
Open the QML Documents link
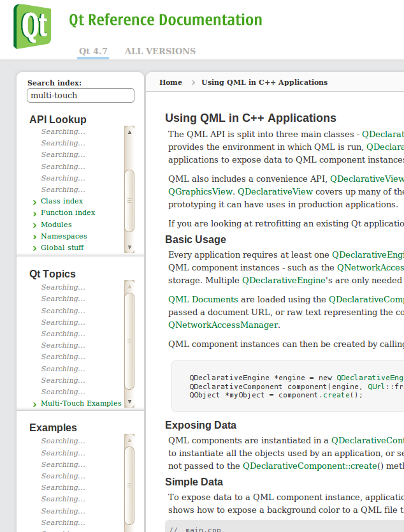[203, 300]
